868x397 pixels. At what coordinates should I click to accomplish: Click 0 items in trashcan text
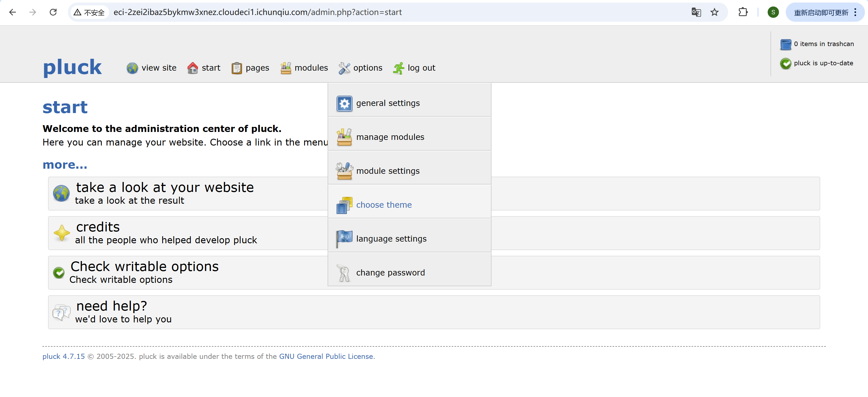click(x=824, y=44)
